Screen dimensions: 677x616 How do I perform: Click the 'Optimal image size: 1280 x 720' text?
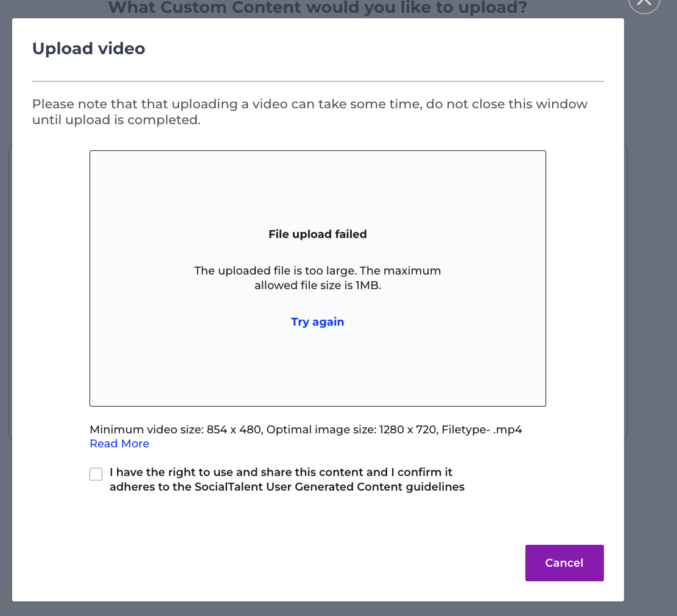pos(352,430)
